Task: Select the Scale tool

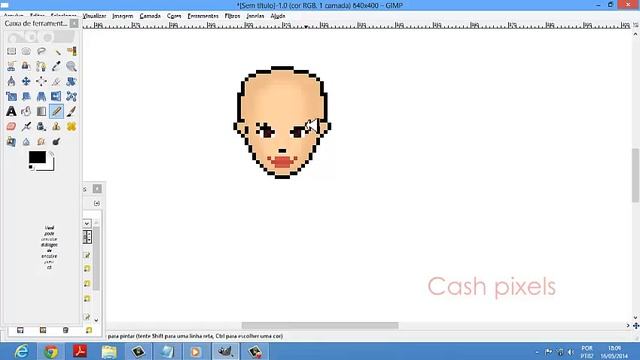Action: (11, 96)
